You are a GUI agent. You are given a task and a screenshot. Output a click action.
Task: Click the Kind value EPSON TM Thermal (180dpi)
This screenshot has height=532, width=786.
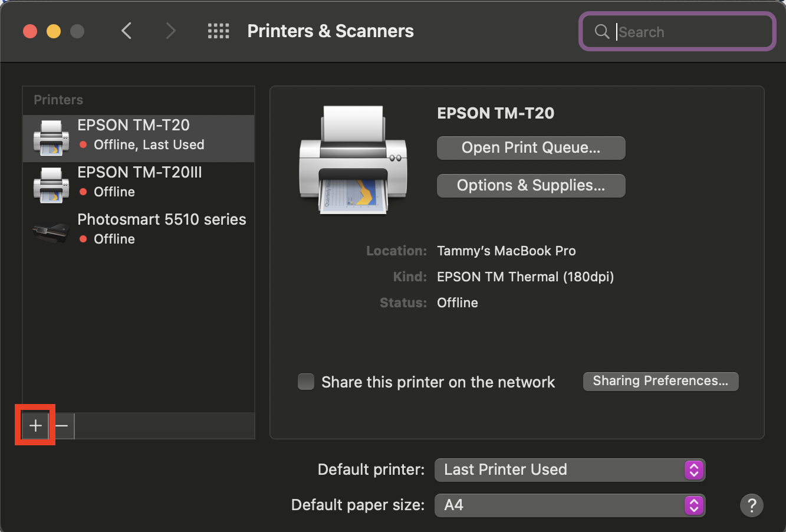point(525,277)
